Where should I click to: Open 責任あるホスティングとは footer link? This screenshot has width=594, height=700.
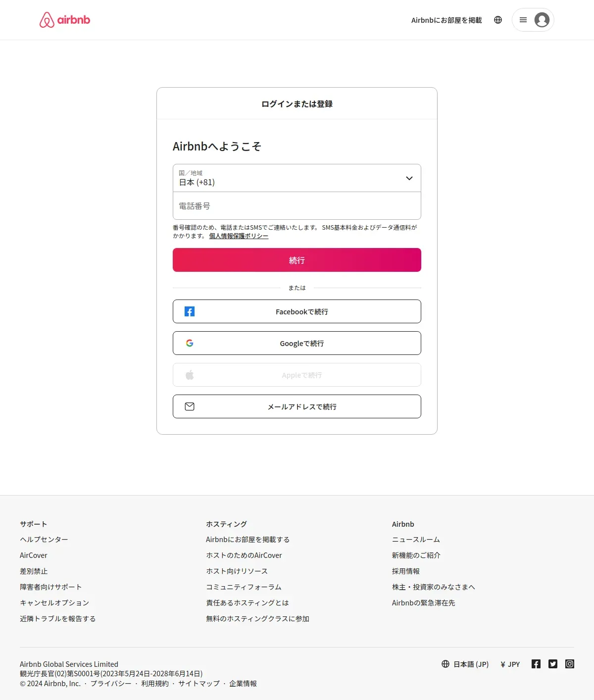click(x=247, y=603)
